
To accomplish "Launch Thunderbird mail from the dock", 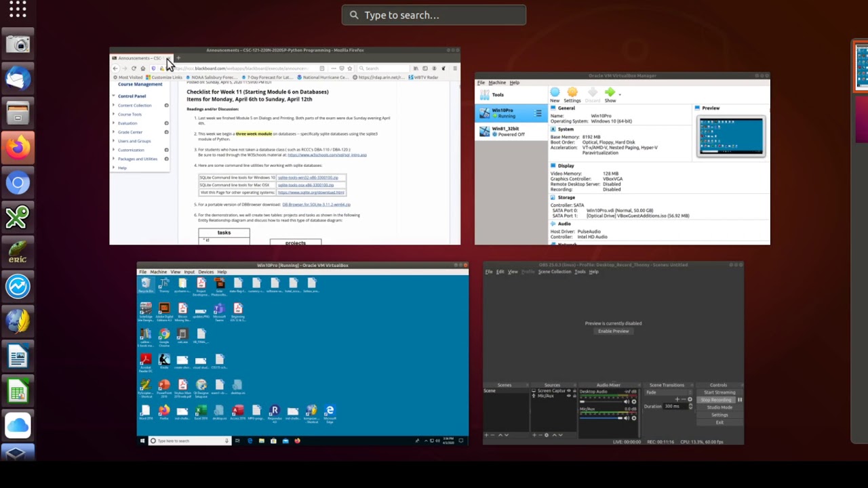I will (18, 79).
